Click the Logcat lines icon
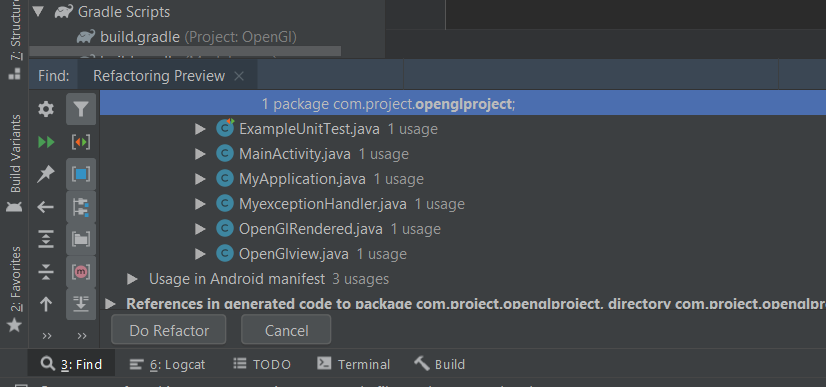 click(136, 364)
